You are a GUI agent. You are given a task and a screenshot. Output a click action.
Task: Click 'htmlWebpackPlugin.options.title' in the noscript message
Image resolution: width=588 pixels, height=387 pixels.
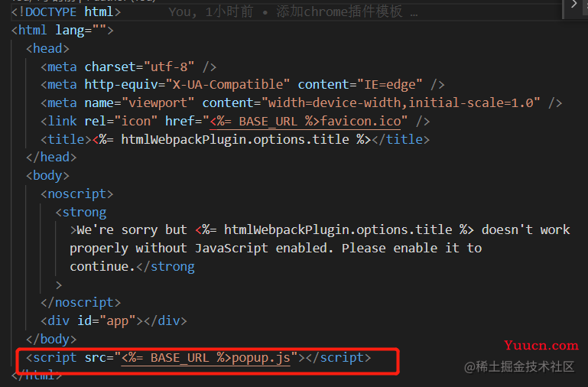(x=338, y=230)
